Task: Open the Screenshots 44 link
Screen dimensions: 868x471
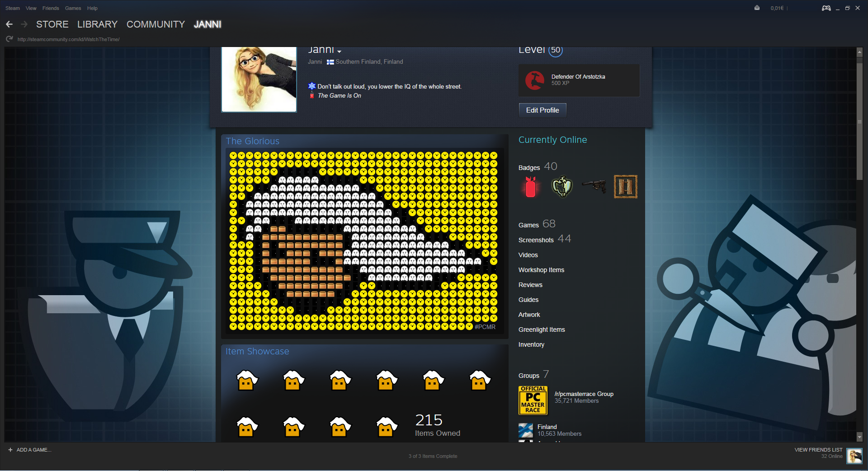Action: pos(545,239)
